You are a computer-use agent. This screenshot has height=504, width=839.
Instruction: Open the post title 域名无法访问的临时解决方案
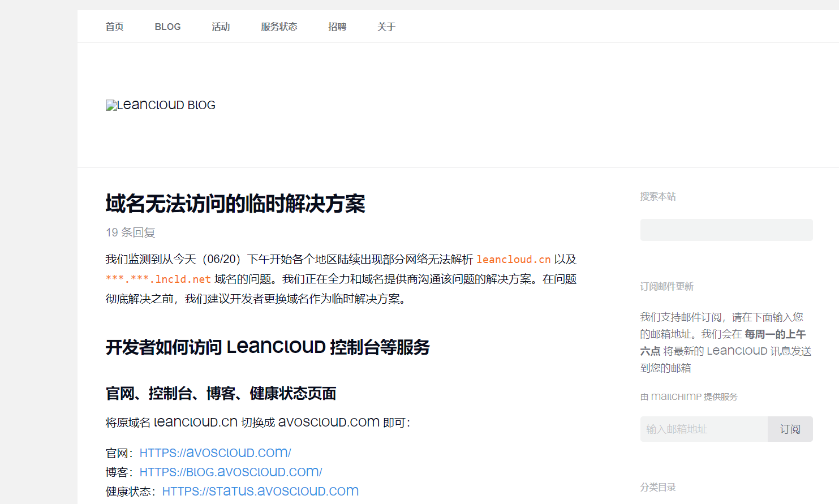[x=235, y=204]
